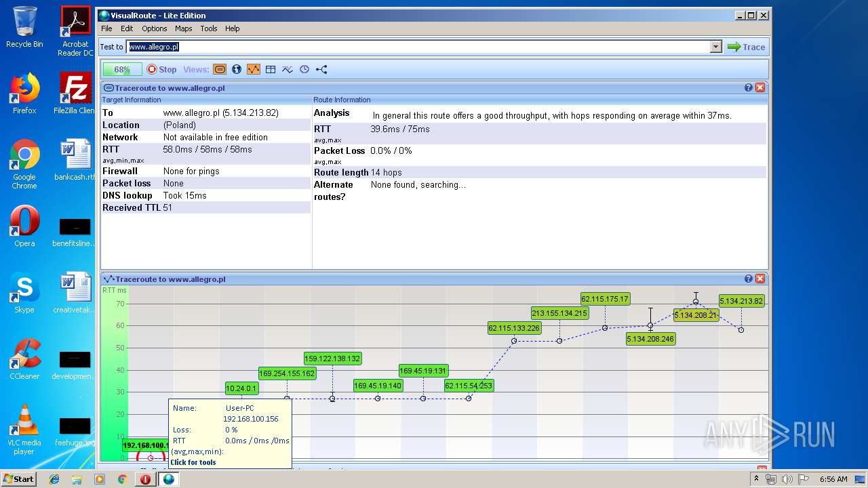Click graph panel title icon
868x488 pixels.
(108, 279)
